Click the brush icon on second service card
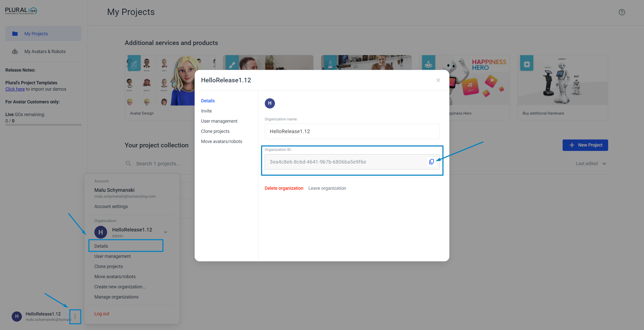This screenshot has height=330, width=644. click(x=232, y=63)
